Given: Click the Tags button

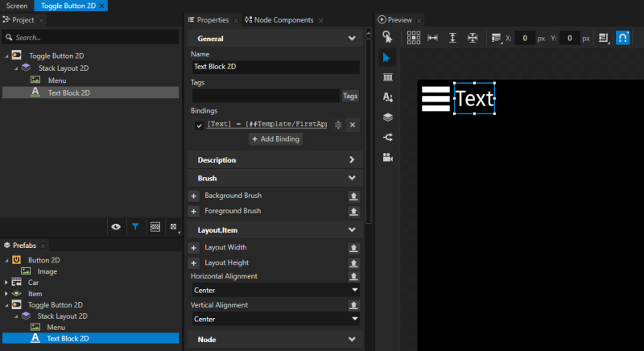Looking at the screenshot, I should (350, 96).
